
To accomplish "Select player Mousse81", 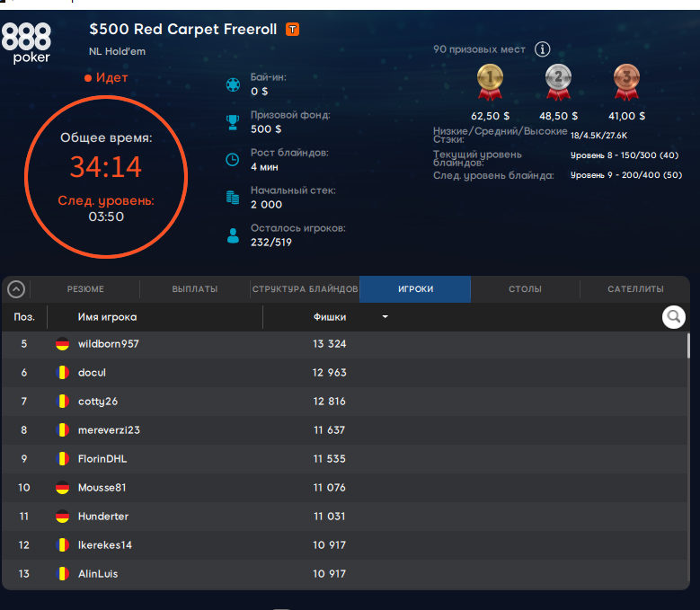I will pyautogui.click(x=102, y=487).
